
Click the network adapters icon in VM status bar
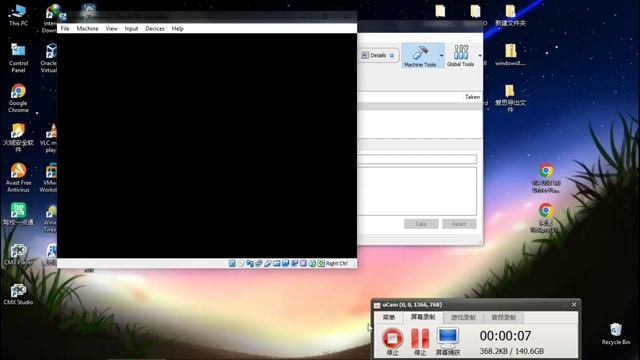(259, 263)
